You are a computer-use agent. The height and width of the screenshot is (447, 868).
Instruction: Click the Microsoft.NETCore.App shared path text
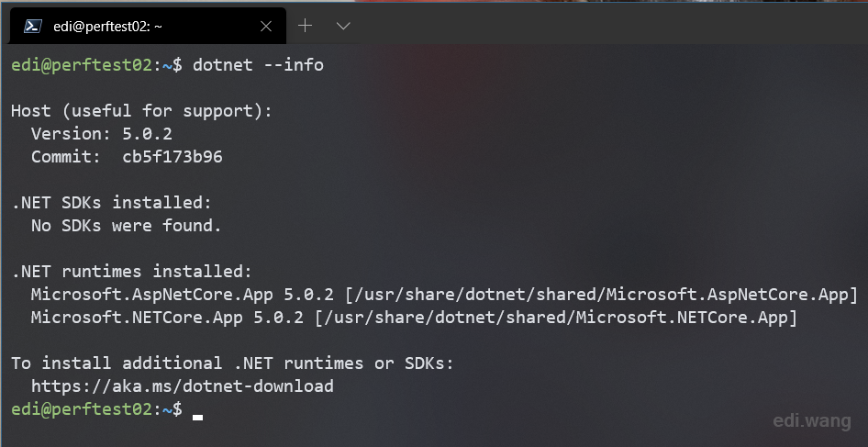(x=556, y=318)
